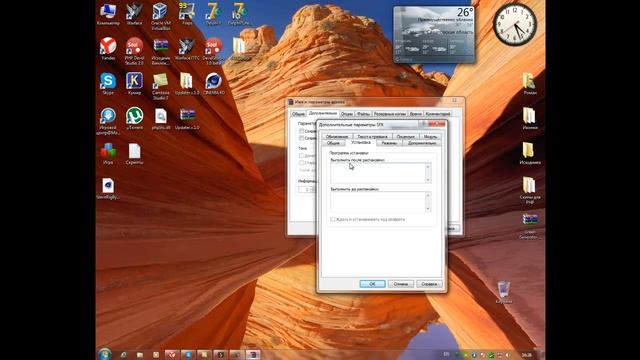Open the Время tab of the archive window
The image size is (640, 360).
click(415, 114)
